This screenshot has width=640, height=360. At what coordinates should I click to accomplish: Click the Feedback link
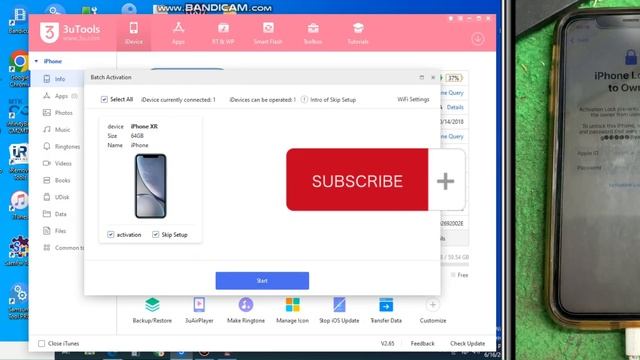422,344
